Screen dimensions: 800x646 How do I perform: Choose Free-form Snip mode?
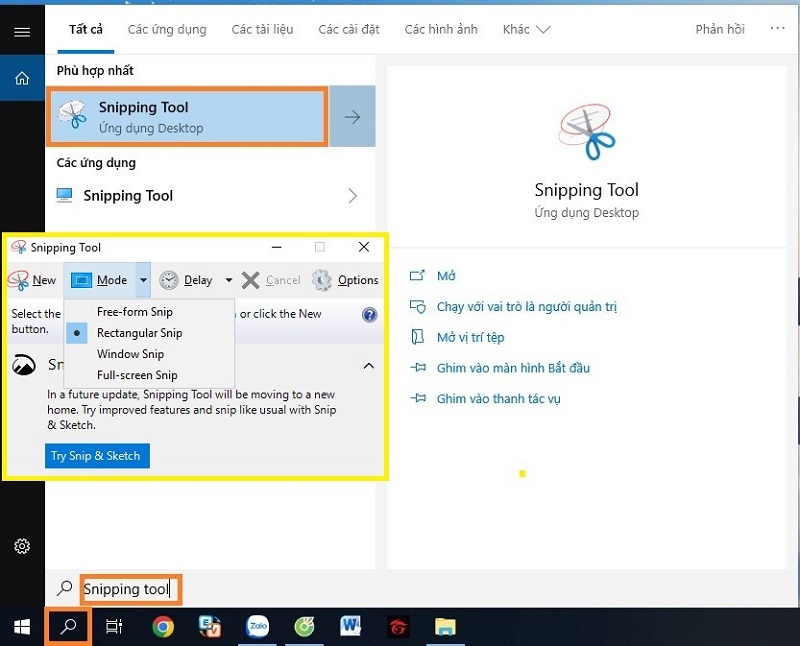(x=135, y=313)
